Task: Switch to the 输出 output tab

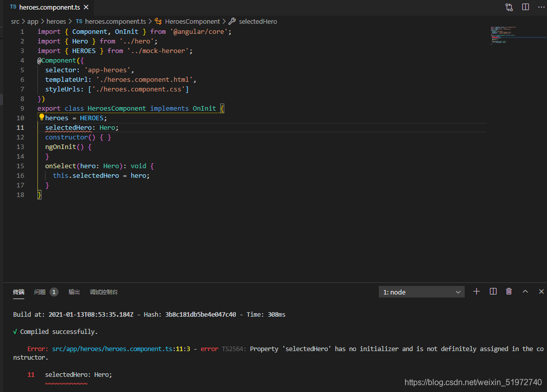Action: pos(74,292)
